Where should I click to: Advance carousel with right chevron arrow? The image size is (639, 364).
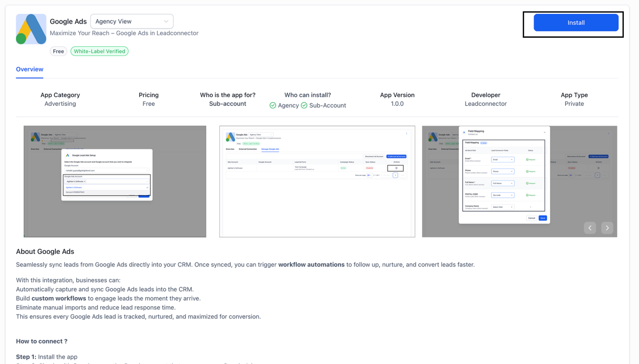pyautogui.click(x=607, y=228)
